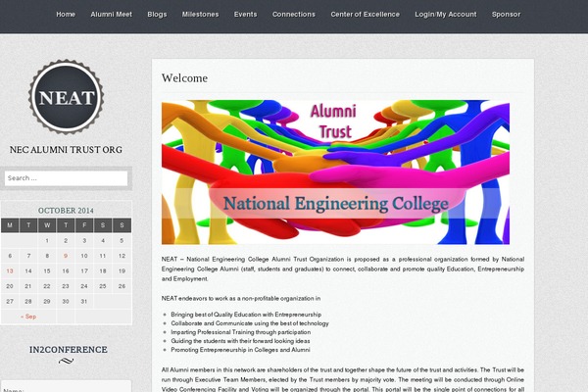Open the Blogs menu item
Image resolution: width=588 pixels, height=392 pixels.
[157, 15]
